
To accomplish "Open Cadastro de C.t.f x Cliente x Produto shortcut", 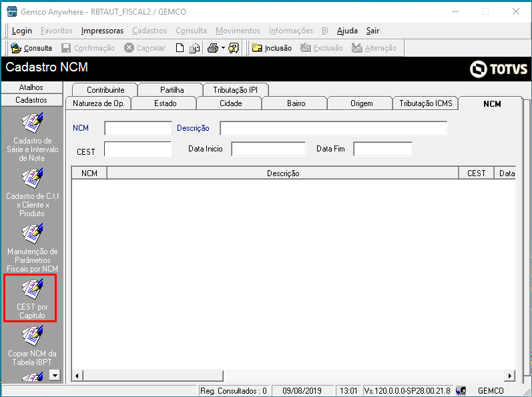I will (x=32, y=193).
